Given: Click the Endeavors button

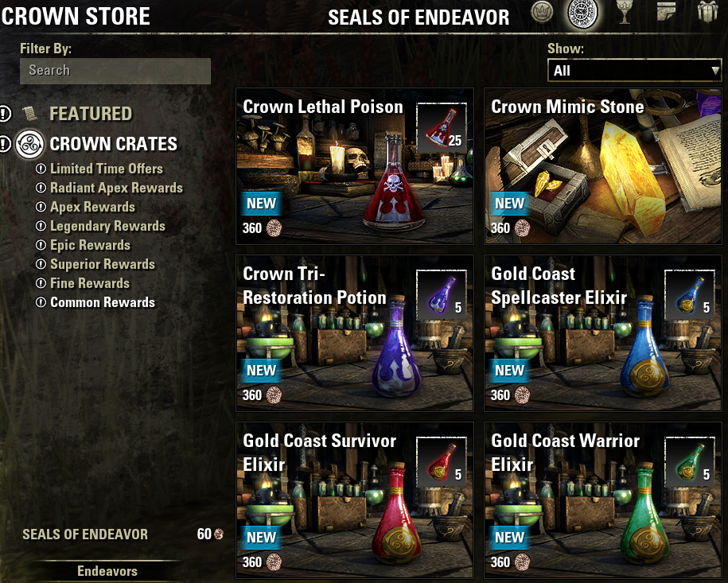Looking at the screenshot, I should (x=107, y=571).
